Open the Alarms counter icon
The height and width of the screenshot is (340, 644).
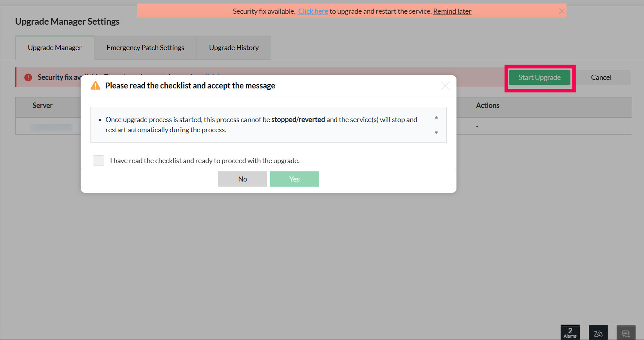pos(570,332)
